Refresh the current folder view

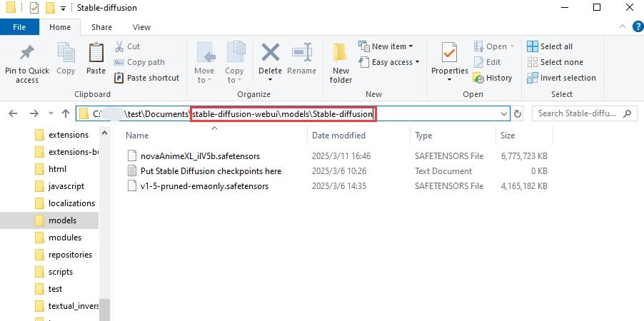pyautogui.click(x=518, y=113)
